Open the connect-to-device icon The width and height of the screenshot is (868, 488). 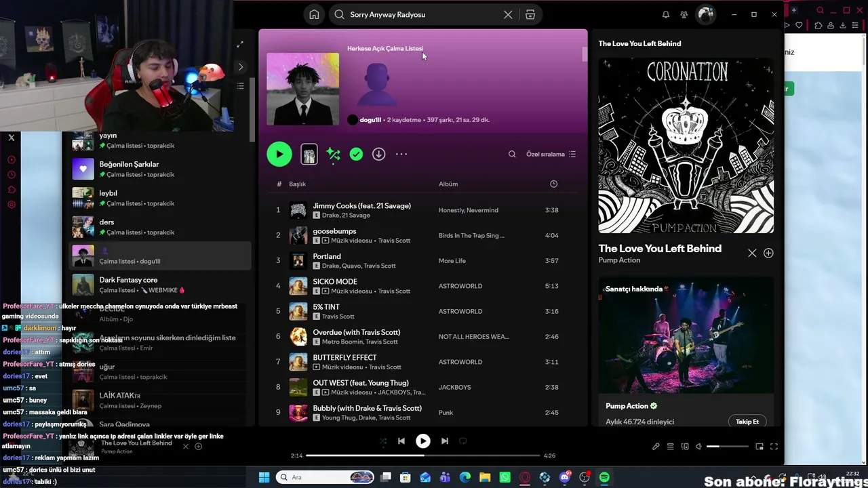point(685,447)
